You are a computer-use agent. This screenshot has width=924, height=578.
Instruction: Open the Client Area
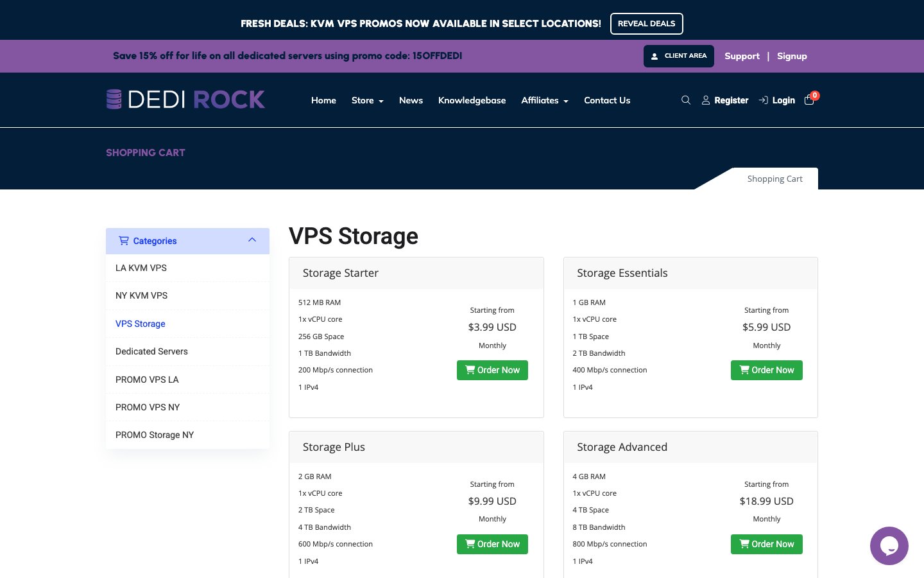click(x=678, y=56)
